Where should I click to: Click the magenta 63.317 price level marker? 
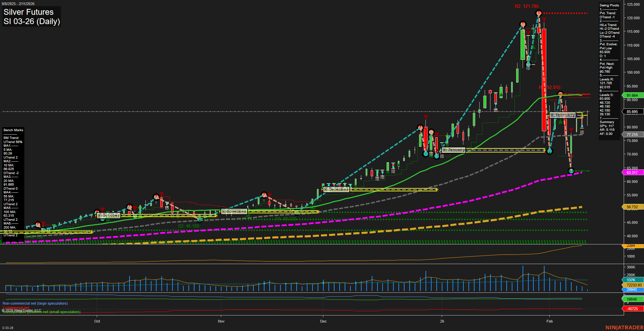click(x=633, y=172)
